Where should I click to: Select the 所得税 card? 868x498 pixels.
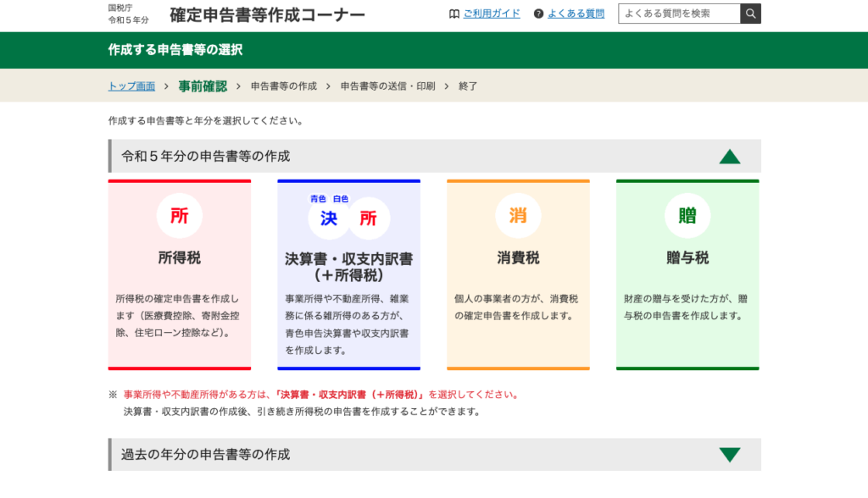(179, 275)
